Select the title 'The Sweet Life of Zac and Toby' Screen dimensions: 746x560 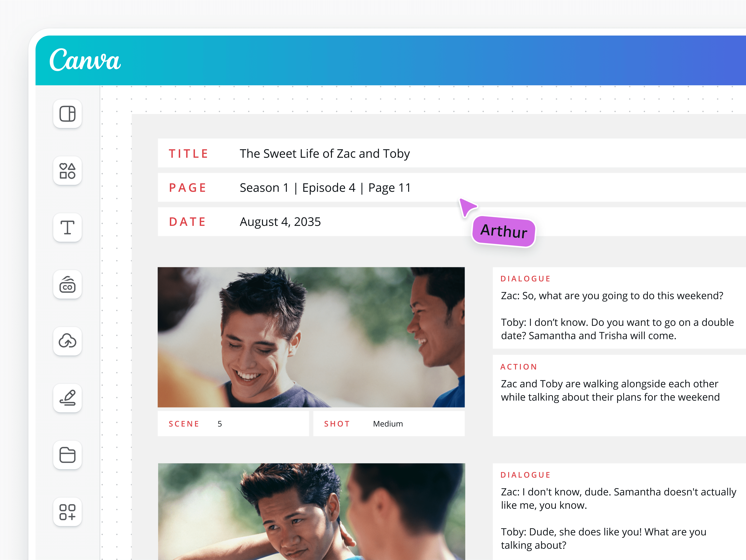point(324,153)
